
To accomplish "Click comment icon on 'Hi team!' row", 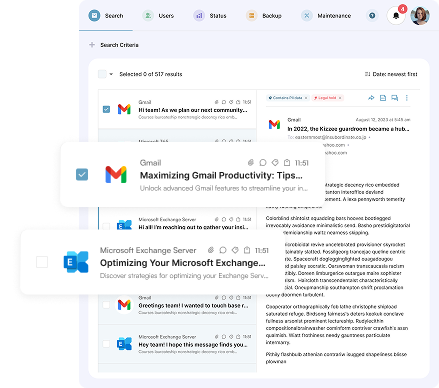I will point(224,102).
